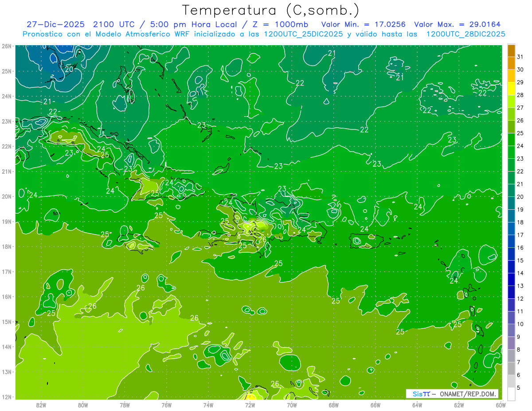
Task: Pick the dark blue color bar segment between 12 and 13
Action: 511,292
